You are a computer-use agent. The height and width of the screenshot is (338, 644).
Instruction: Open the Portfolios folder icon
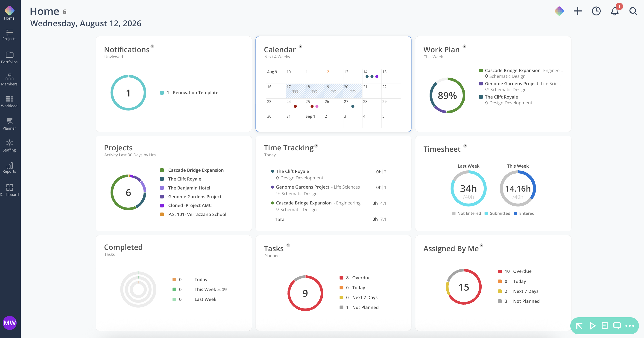(x=9, y=58)
